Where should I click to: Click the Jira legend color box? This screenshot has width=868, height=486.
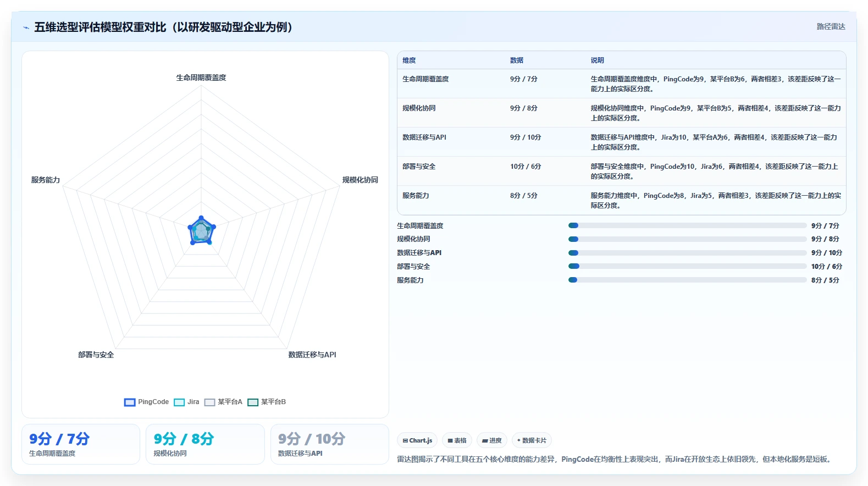point(179,402)
